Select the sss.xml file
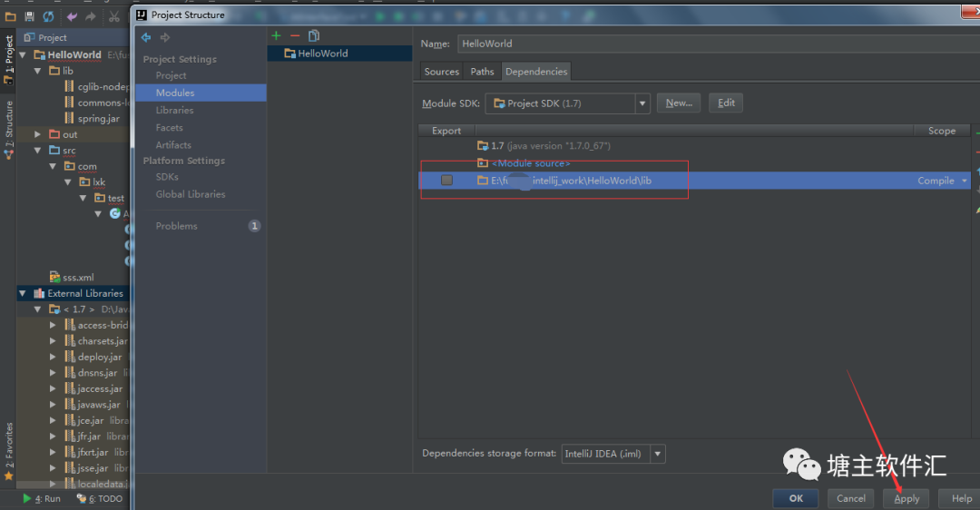Viewport: 980px width, 510px height. [x=72, y=278]
